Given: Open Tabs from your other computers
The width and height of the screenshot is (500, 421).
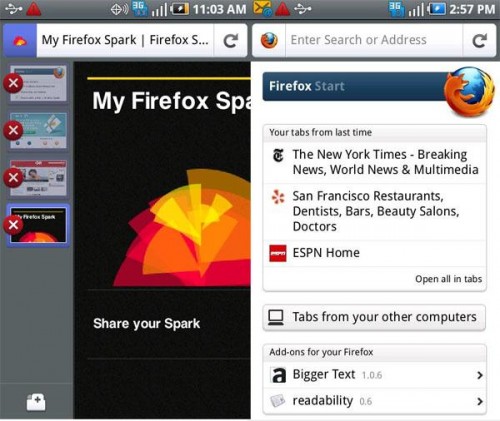Looking at the screenshot, I should [x=374, y=317].
